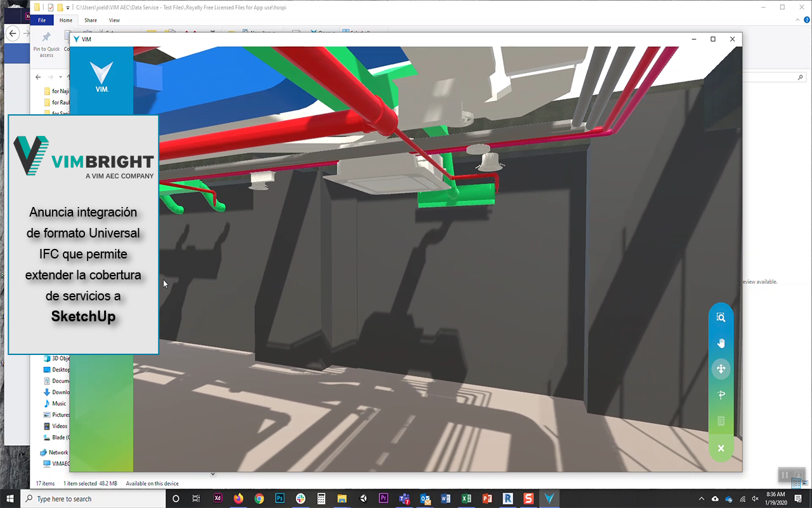Select the VIMAEC network computer item
This screenshot has height=508, width=812.
[x=56, y=464]
